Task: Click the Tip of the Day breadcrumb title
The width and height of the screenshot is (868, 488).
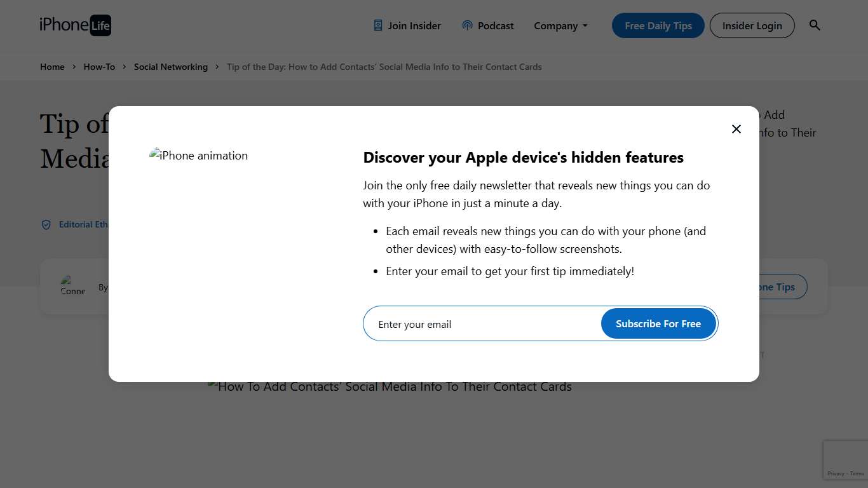Action: pyautogui.click(x=384, y=67)
